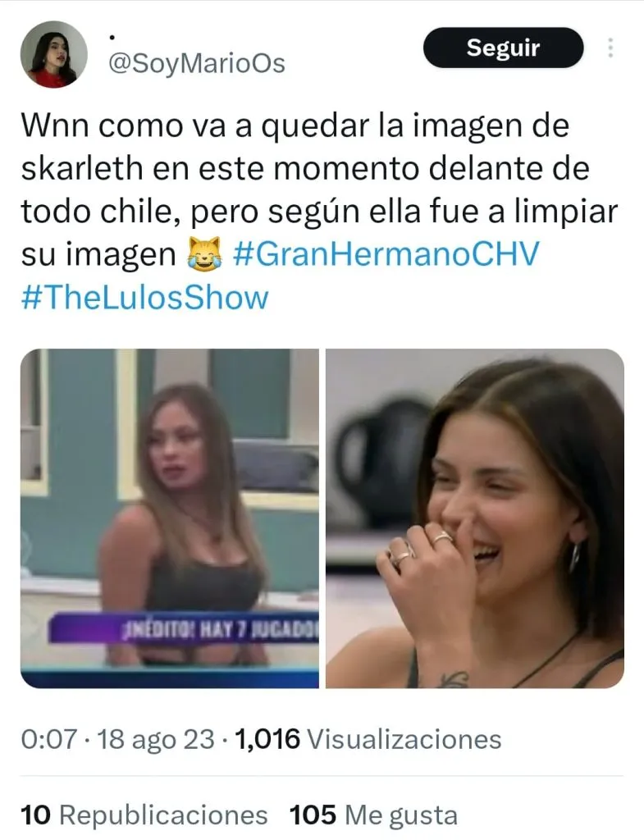Show the 1,016 Visualizaciones view count
644x840 pixels.
[x=368, y=739]
